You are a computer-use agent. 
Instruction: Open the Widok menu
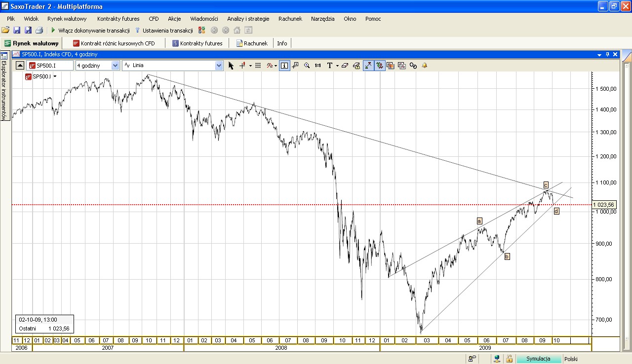(31, 19)
